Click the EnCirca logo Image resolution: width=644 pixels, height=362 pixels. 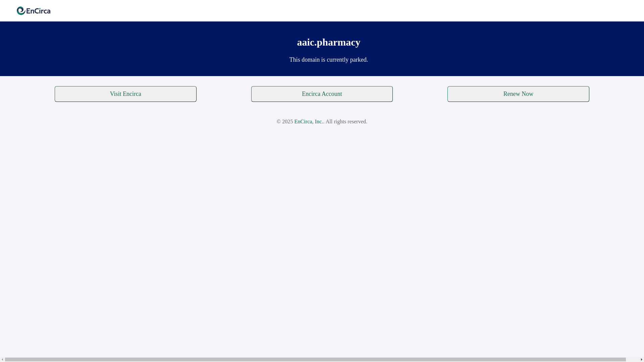34,11
